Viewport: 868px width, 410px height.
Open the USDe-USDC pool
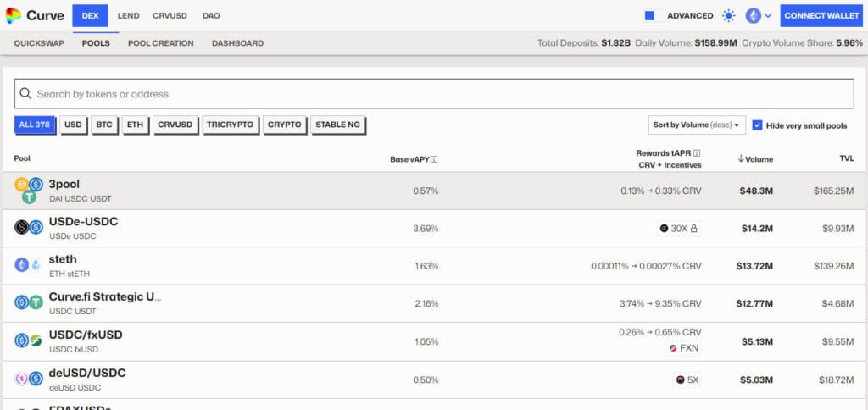click(x=434, y=228)
